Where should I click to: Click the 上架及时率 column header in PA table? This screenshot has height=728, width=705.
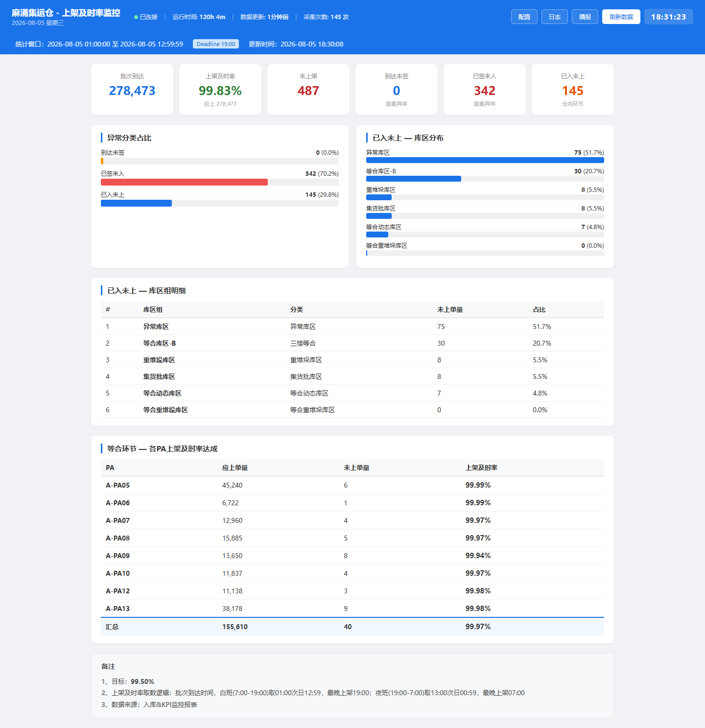pyautogui.click(x=481, y=468)
